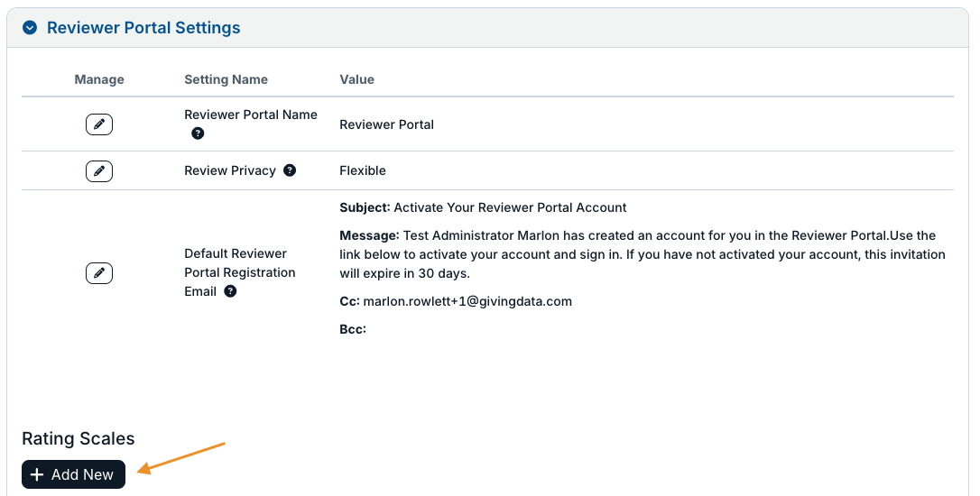Click the 'Activate Your Reviewer Portal Account' subject line
980x496 pixels.
(510, 207)
